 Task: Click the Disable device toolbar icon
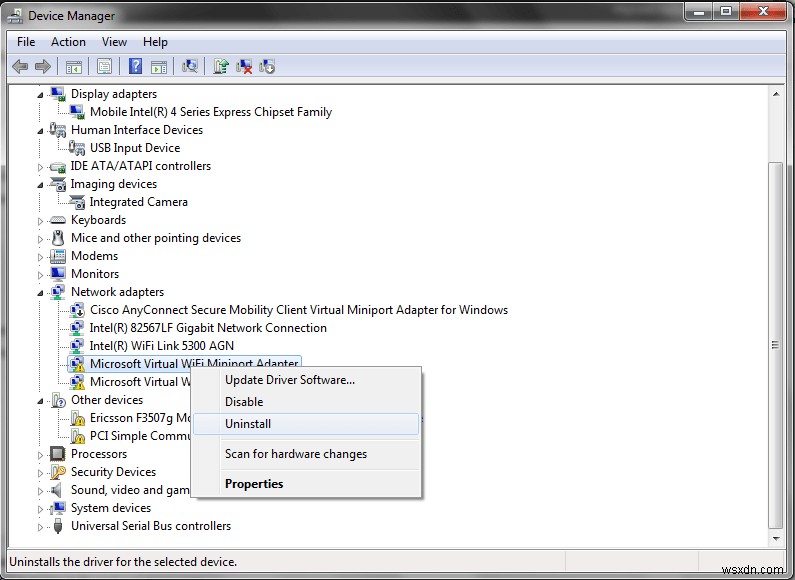[x=267, y=66]
